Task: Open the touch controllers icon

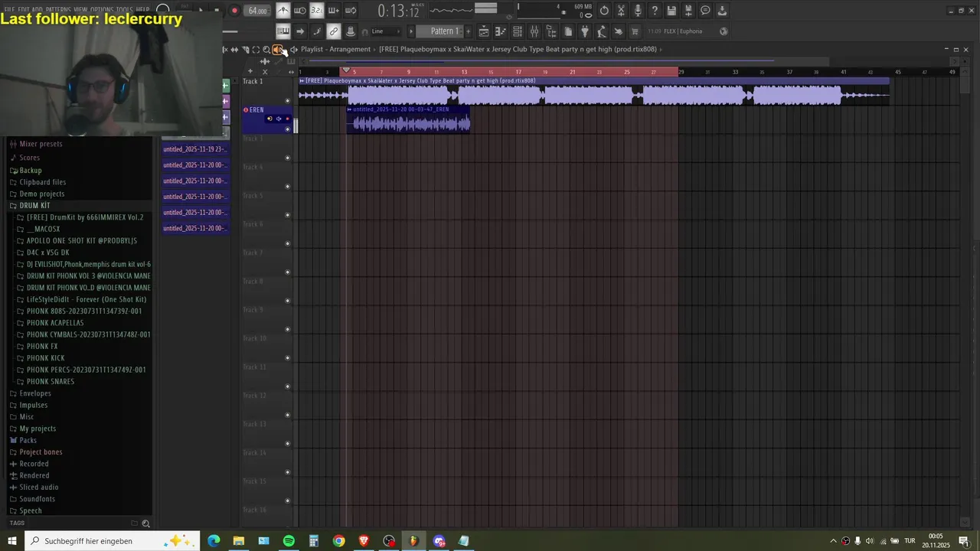Action: click(x=619, y=31)
